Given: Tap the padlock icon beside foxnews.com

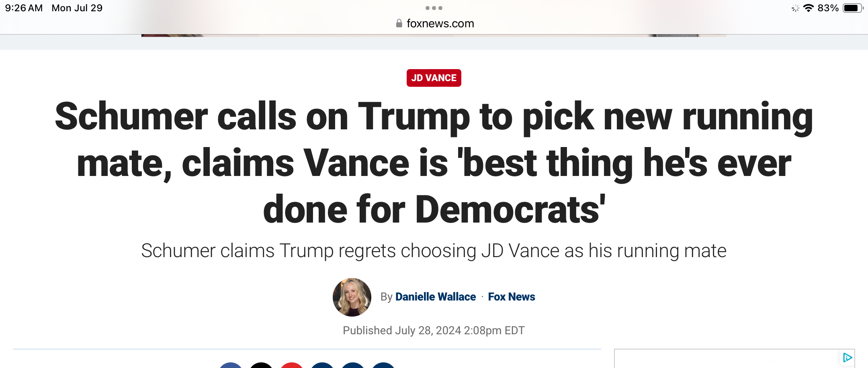Looking at the screenshot, I should [x=399, y=23].
